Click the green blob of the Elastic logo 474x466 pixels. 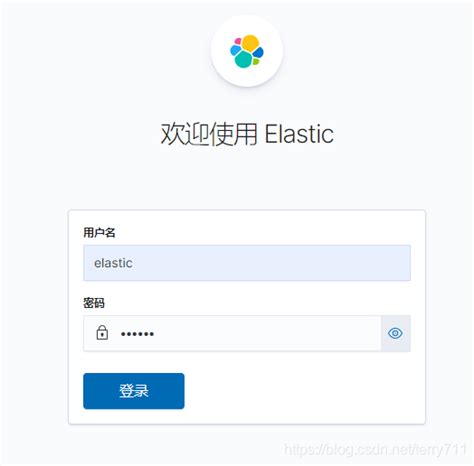point(256,62)
